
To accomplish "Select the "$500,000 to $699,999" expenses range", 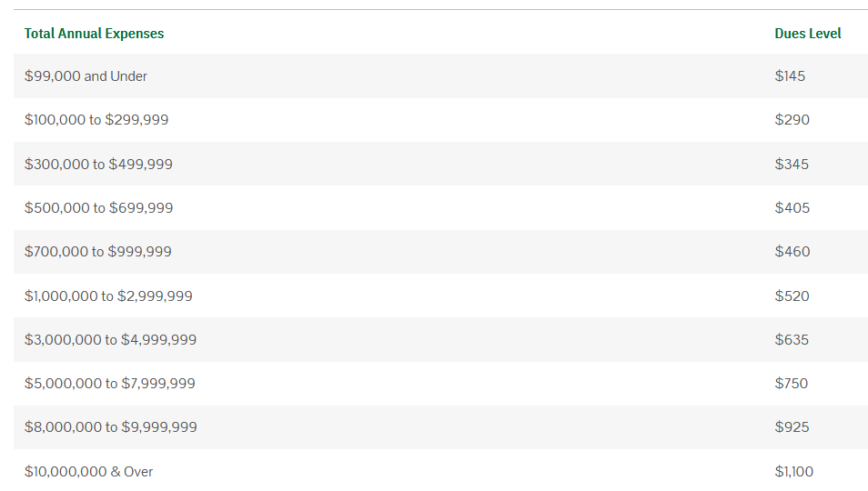I will pos(98,208).
